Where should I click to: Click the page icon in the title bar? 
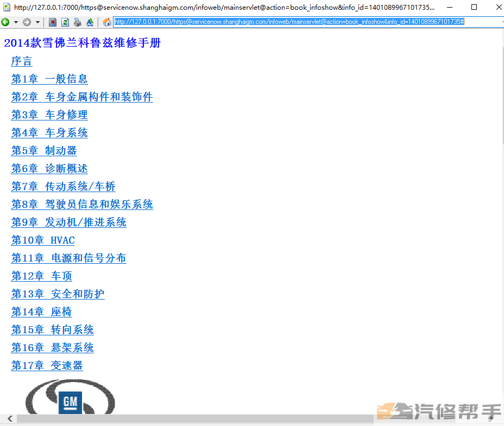click(7, 8)
